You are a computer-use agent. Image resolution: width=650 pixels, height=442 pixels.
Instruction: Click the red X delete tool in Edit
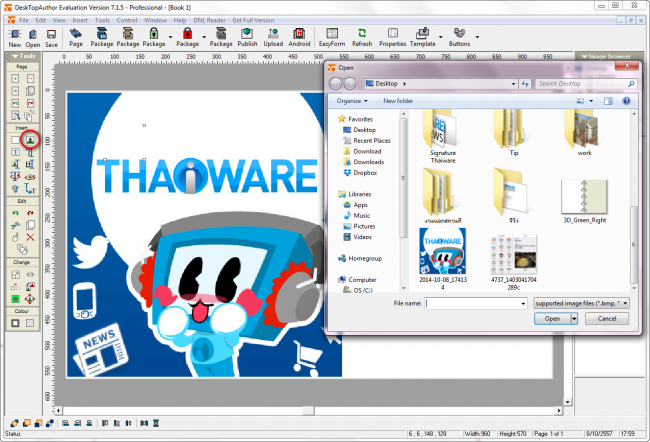(x=30, y=237)
